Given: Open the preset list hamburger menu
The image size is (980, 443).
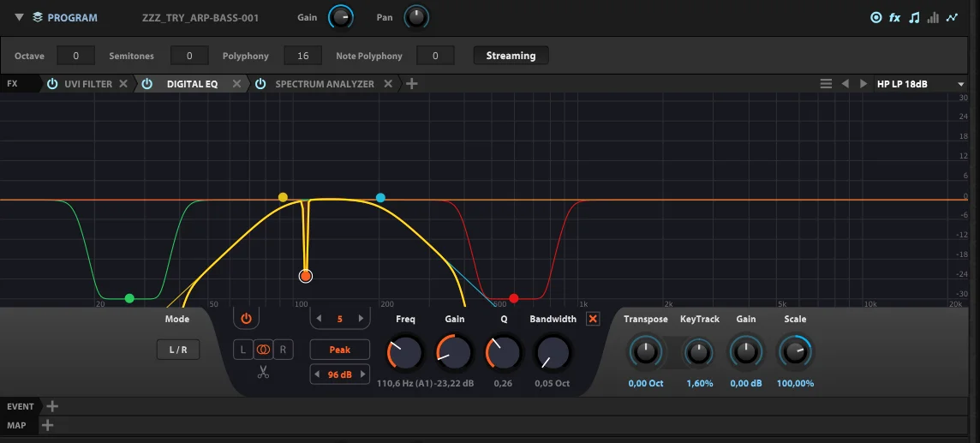Looking at the screenshot, I should 827,84.
